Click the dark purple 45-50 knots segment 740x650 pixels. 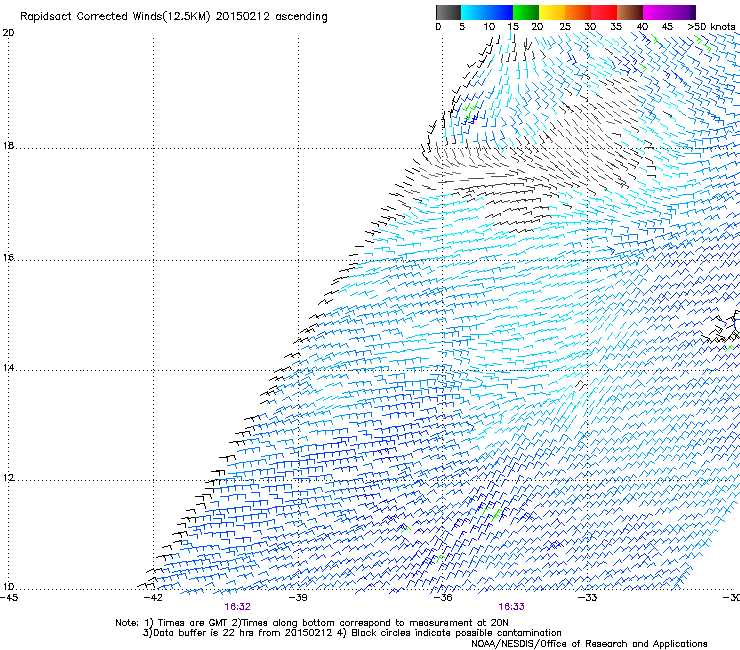pyautogui.click(x=682, y=12)
